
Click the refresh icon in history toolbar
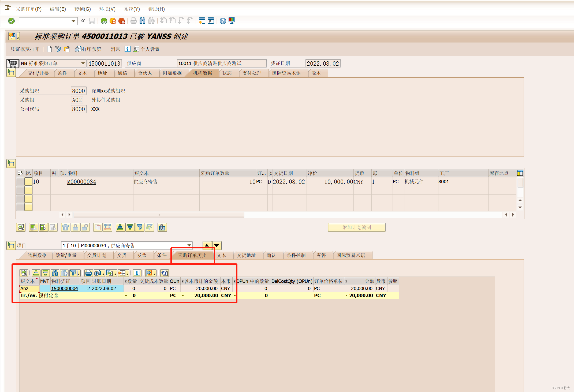pyautogui.click(x=165, y=273)
